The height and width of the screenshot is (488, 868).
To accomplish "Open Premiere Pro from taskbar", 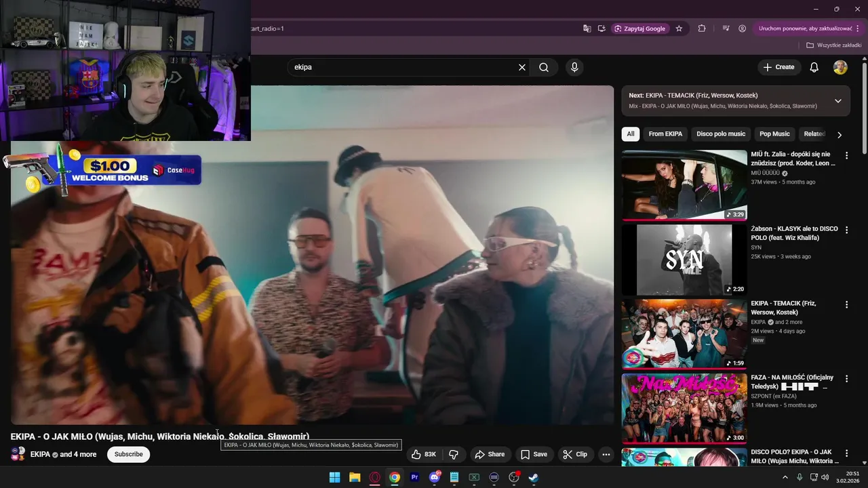I will (x=414, y=477).
